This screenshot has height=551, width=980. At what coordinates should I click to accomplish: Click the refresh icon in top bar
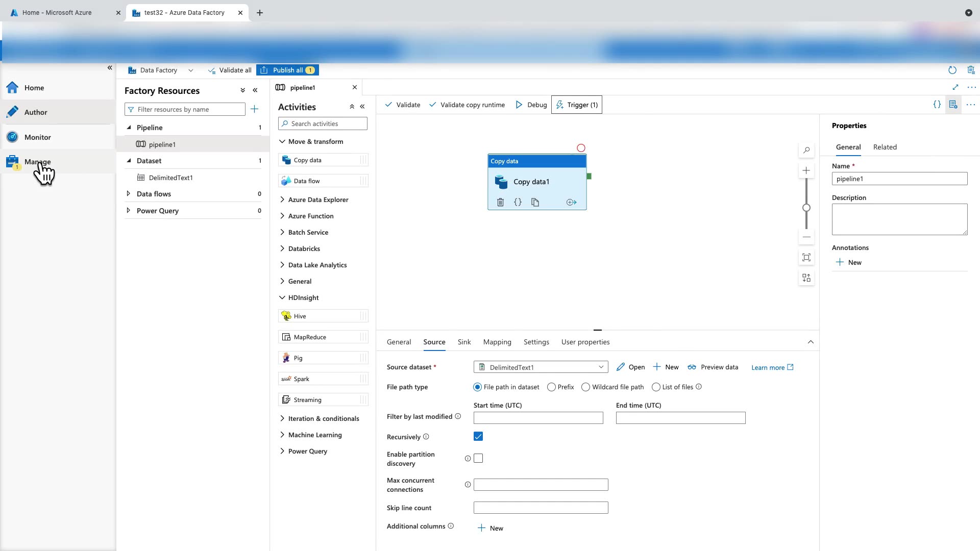point(952,70)
